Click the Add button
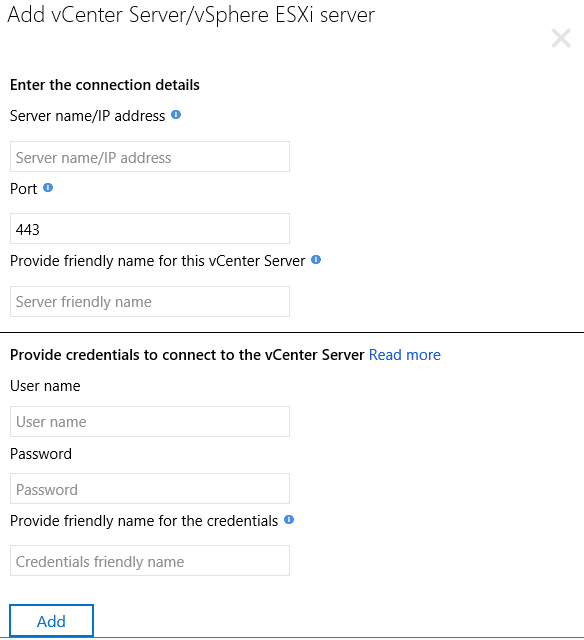 (x=51, y=621)
